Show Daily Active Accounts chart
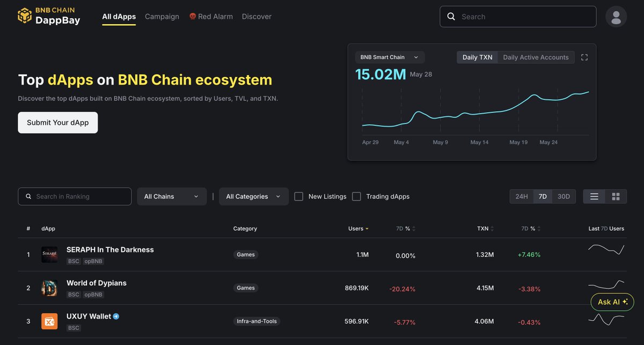644x345 pixels. tap(536, 57)
